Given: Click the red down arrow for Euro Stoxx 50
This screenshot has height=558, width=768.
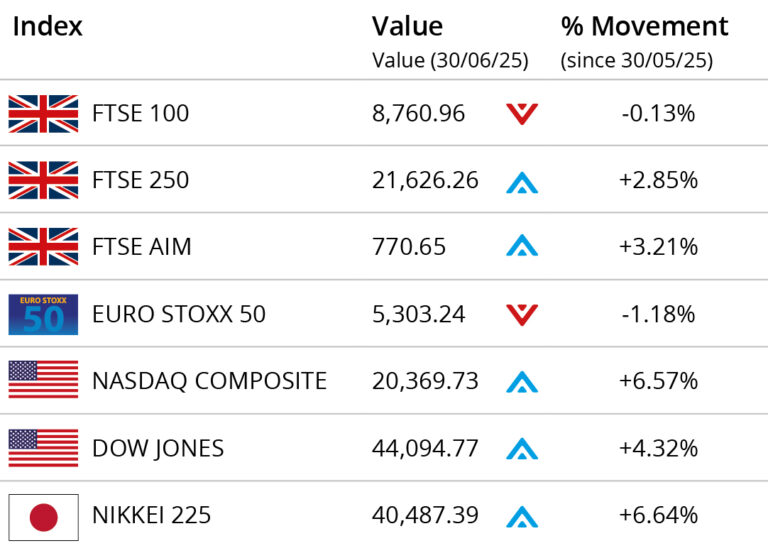Looking at the screenshot, I should [522, 315].
